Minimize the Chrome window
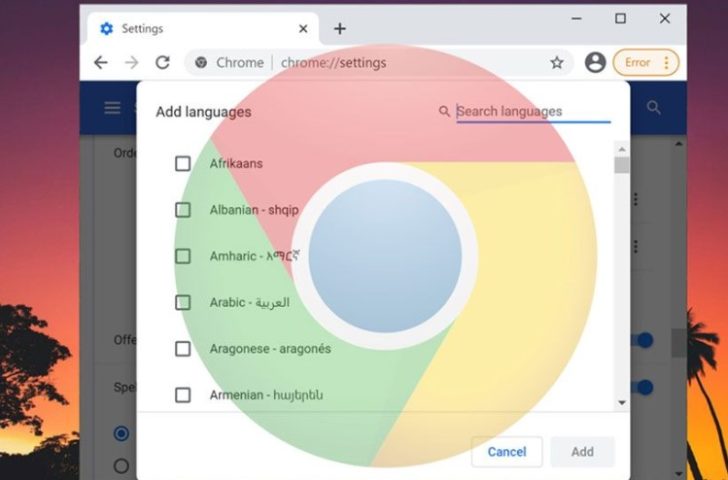728x480 pixels. (x=577, y=19)
